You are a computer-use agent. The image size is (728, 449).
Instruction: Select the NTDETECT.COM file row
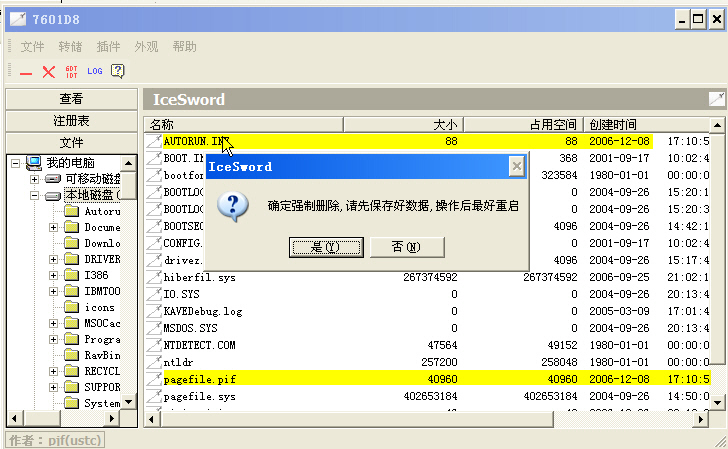click(427, 345)
